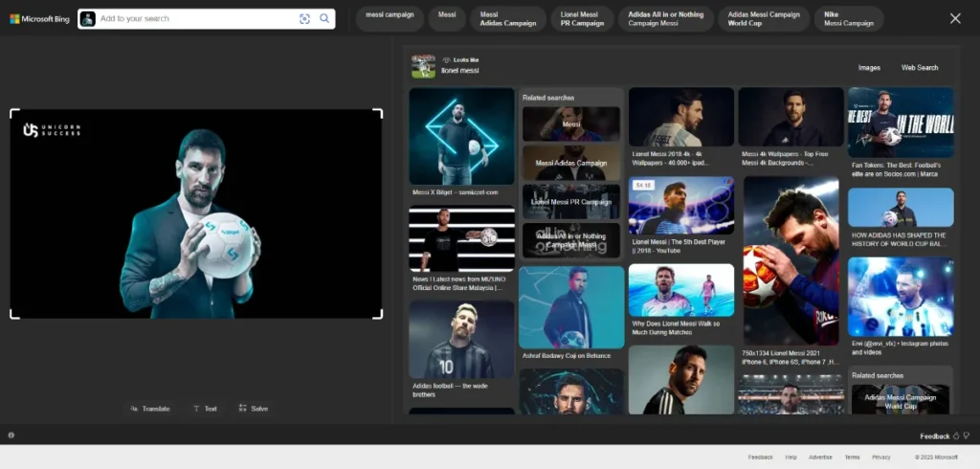The height and width of the screenshot is (469, 980).
Task: Click in the 'Add to your search' field
Action: pyautogui.click(x=196, y=19)
